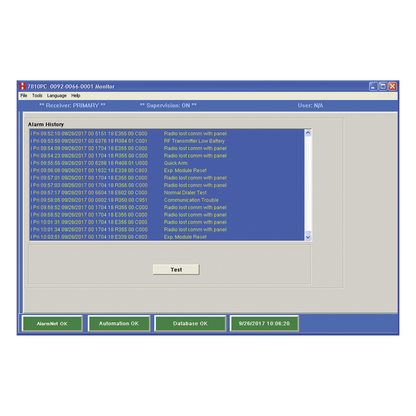Image resolution: width=416 pixels, height=416 pixels.
Task: Select the 09:56:08 Exp. Module Reset entry
Action: [167, 170]
